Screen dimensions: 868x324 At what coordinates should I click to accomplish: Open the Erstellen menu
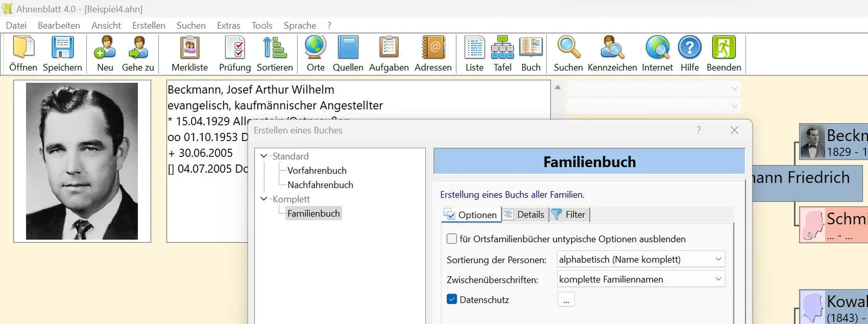[149, 26]
